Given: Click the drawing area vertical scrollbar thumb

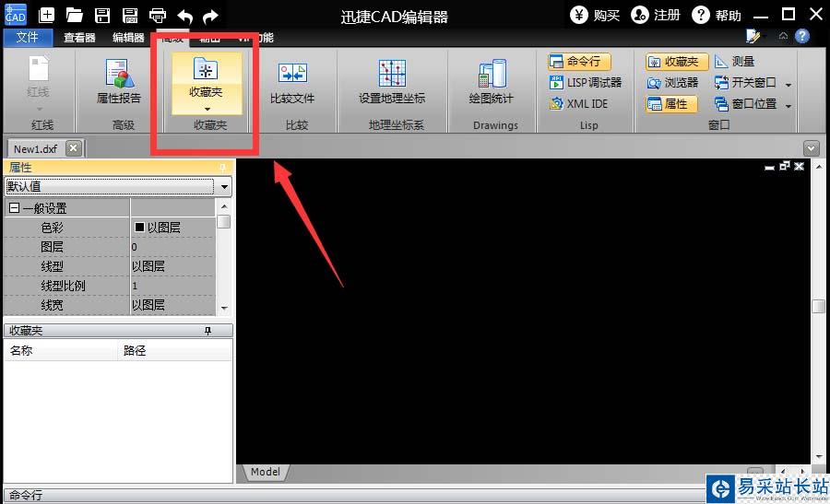Looking at the screenshot, I should coord(818,306).
